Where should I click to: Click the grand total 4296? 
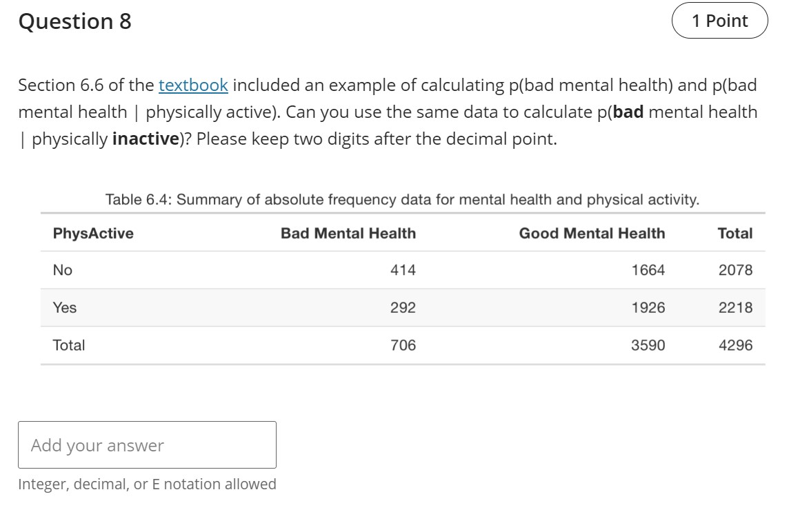tap(735, 345)
